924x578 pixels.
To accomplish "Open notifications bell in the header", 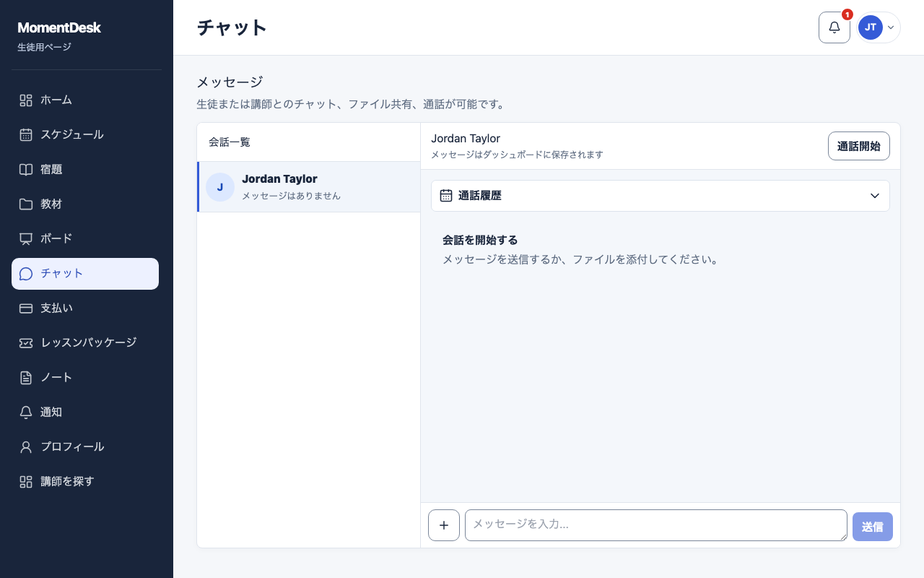I will click(834, 27).
